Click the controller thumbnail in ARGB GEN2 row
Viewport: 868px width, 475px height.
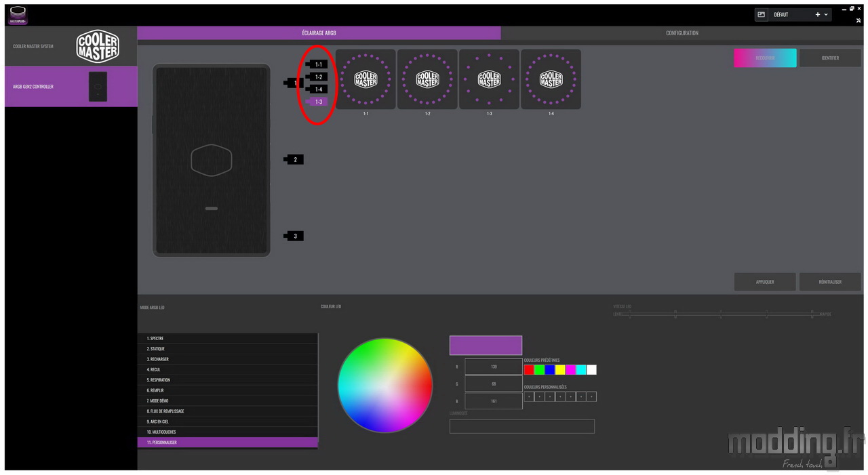(98, 87)
